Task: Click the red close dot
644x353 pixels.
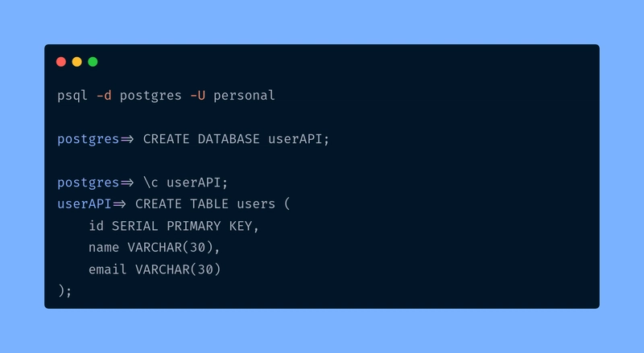Action: tap(61, 62)
